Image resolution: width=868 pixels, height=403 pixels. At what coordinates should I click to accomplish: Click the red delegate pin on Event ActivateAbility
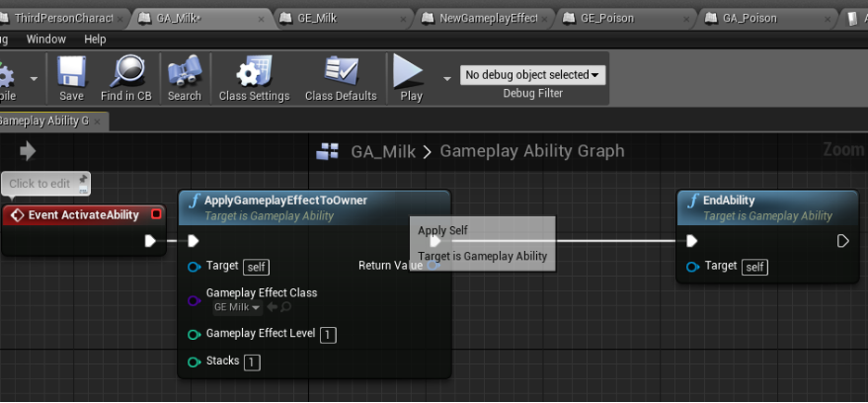coord(157,213)
